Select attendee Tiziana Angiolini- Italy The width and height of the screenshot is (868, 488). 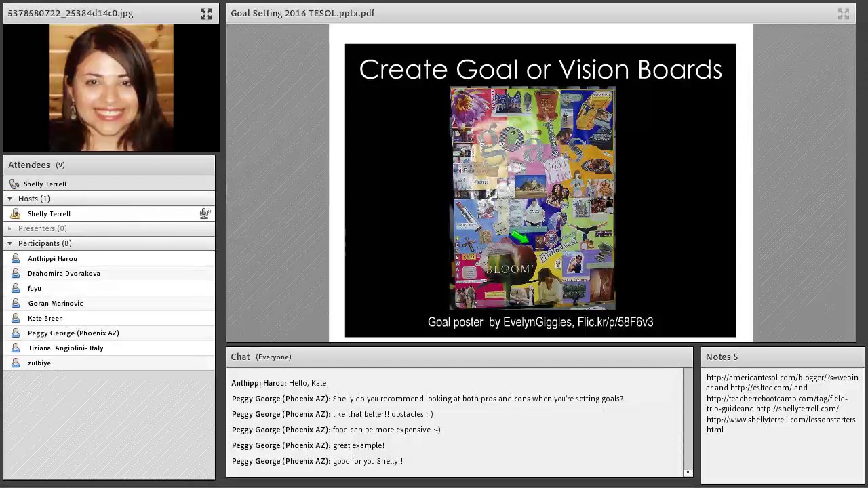(x=108, y=348)
